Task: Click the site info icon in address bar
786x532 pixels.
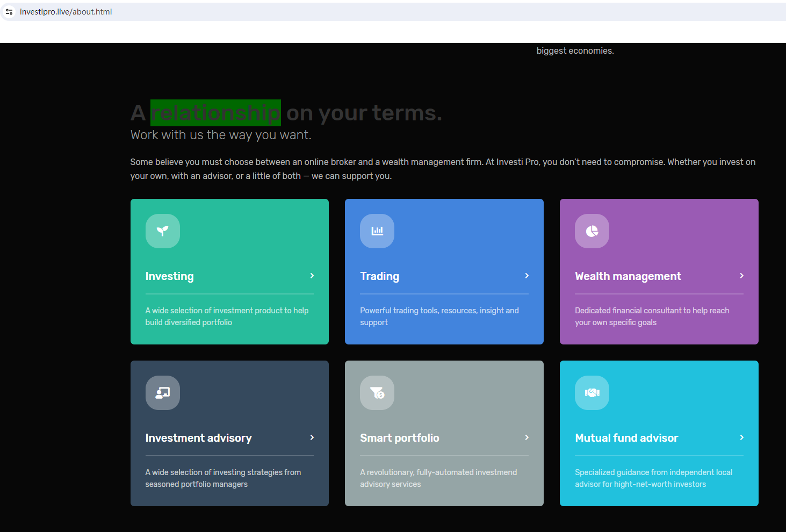Action: pyautogui.click(x=9, y=12)
